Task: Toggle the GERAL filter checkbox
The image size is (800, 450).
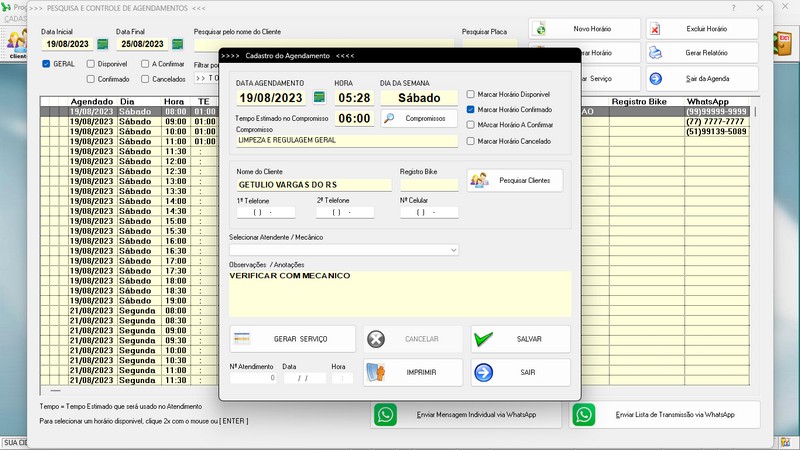Action: pyautogui.click(x=46, y=64)
